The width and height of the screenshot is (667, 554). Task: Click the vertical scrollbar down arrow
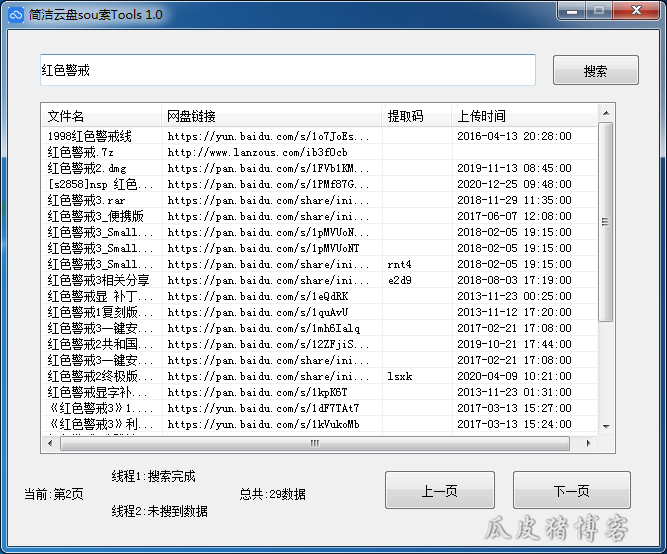(606, 426)
